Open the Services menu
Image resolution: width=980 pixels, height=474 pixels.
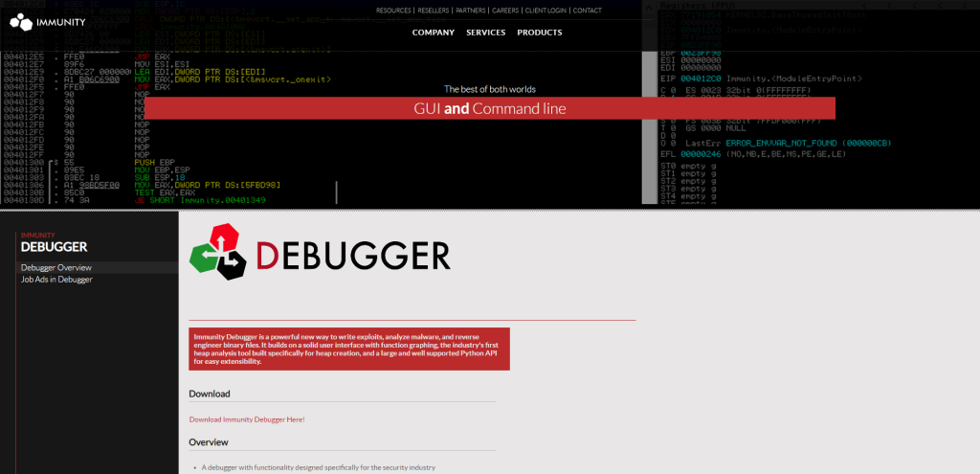pyautogui.click(x=485, y=33)
